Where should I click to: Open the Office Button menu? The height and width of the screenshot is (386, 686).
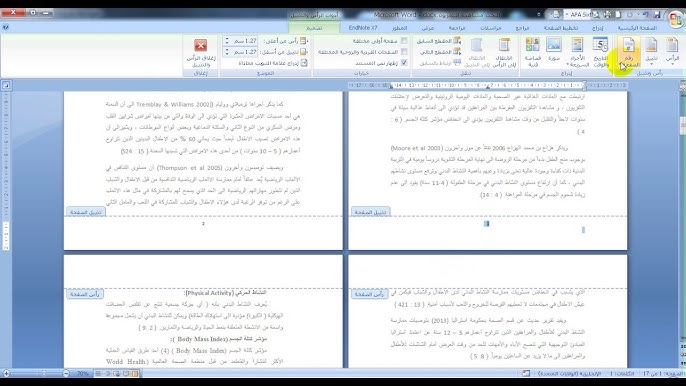coord(676,19)
